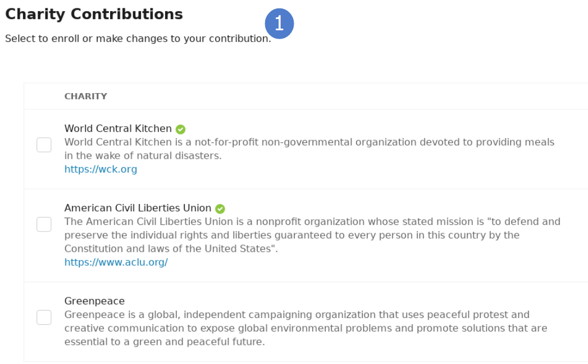The height and width of the screenshot is (364, 588).
Task: Click the ACLU mission description paragraph
Action: click(312, 235)
